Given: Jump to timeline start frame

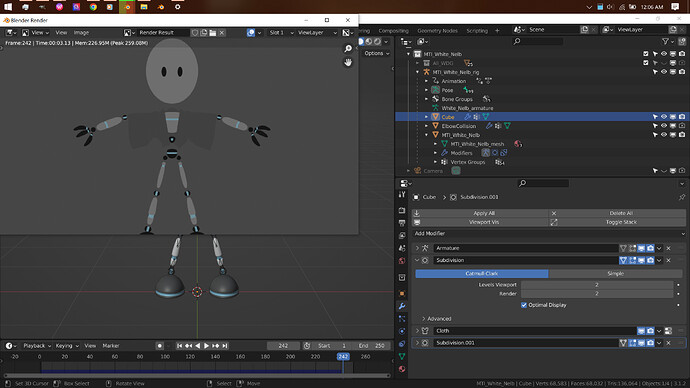Looking at the screenshot, I should [x=180, y=346].
